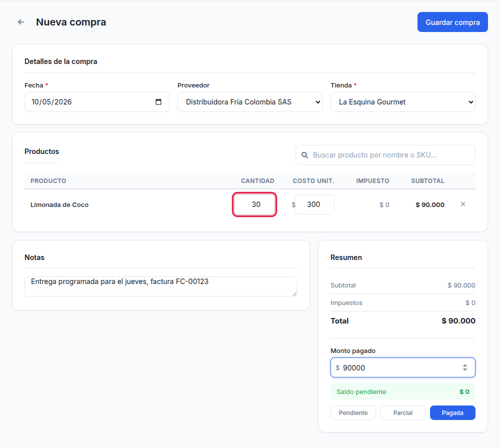Screen dimensions: 500x448
Task: Click the Costo unit. field showing 300
Action: coord(314,204)
